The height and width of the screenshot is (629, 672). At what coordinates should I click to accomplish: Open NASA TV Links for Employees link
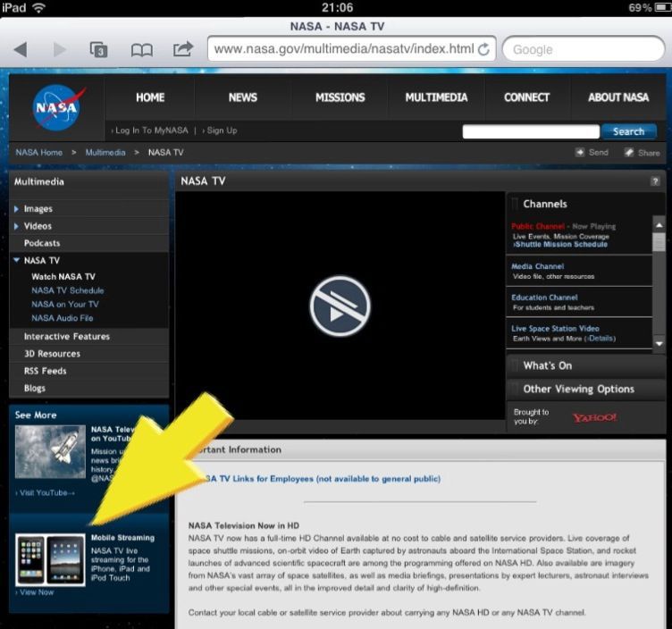[322, 479]
